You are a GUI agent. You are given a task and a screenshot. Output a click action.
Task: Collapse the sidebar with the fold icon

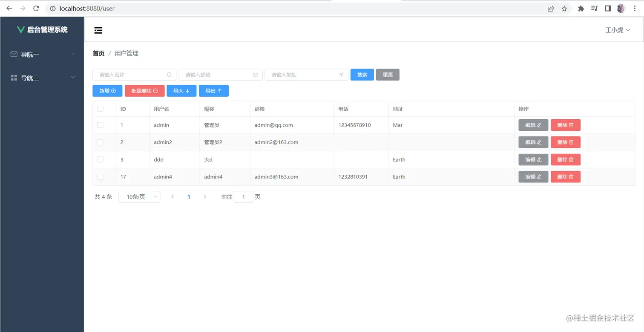[98, 30]
